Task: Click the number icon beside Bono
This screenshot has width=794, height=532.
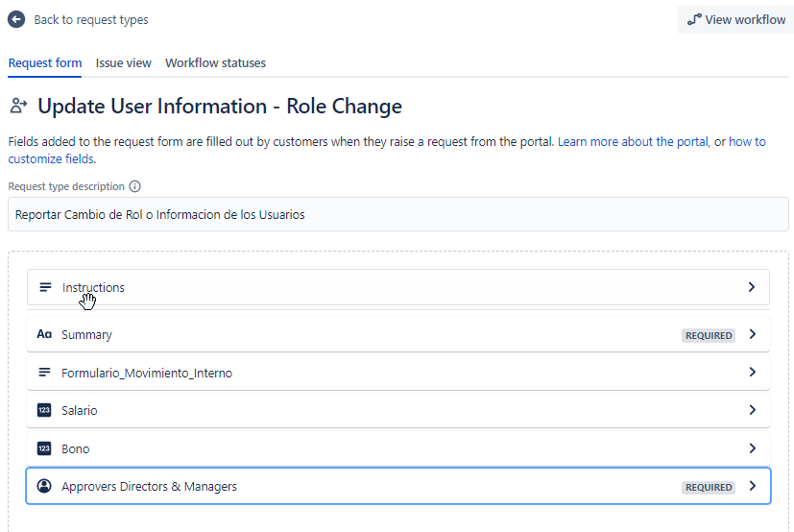Action: tap(44, 448)
